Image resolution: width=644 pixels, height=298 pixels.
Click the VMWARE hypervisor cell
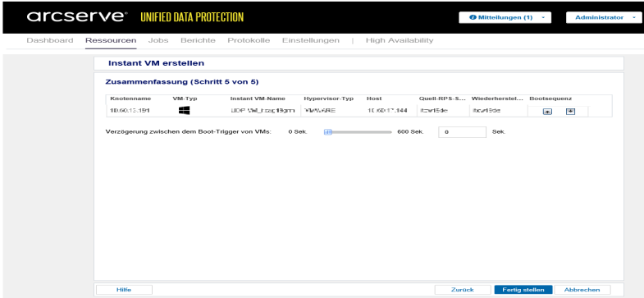tap(319, 111)
